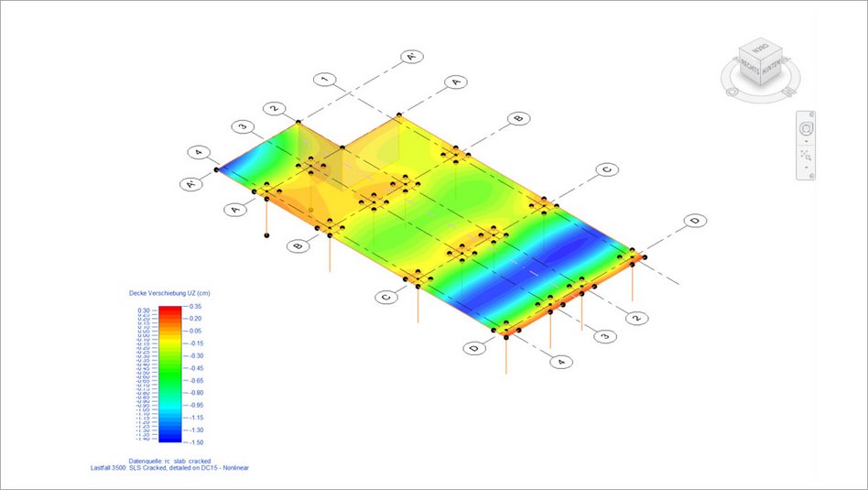Click legend title 'Decke Verschiebung UZ (cm)'
The height and width of the screenshot is (490, 868).
tap(169, 293)
